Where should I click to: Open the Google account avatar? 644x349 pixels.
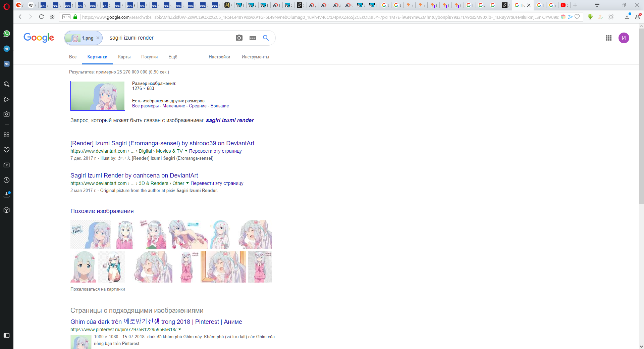pyautogui.click(x=624, y=38)
